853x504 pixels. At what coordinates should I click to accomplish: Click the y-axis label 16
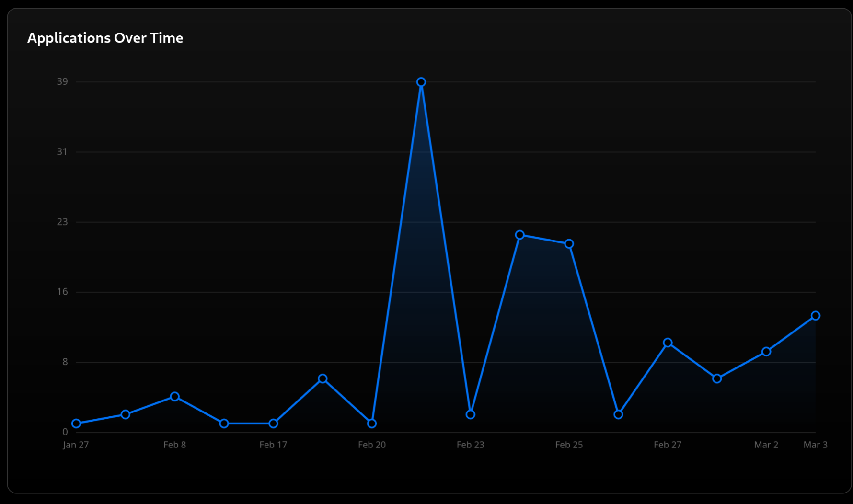[x=62, y=292]
